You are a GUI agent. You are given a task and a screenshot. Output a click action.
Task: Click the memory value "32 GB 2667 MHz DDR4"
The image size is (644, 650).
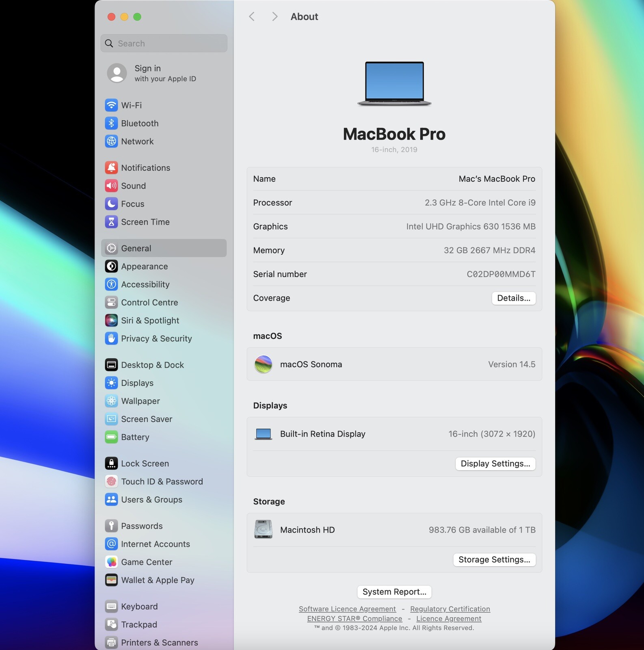489,250
